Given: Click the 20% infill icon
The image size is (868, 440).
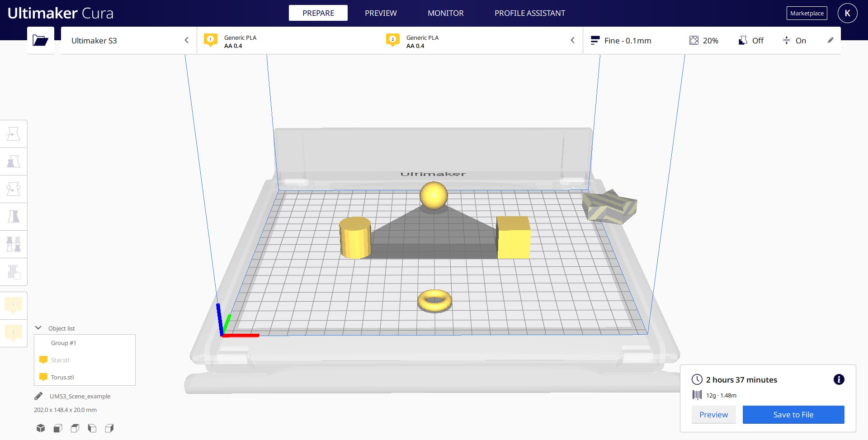Looking at the screenshot, I should coord(694,40).
